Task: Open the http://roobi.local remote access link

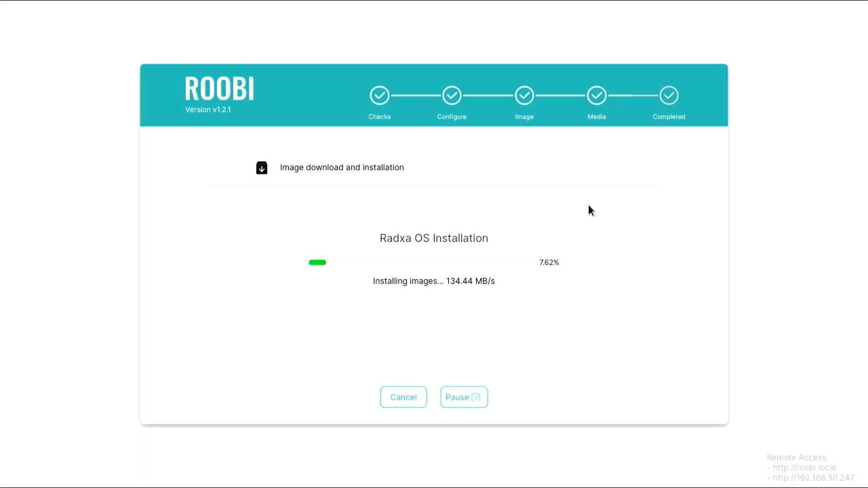Action: tap(804, 468)
